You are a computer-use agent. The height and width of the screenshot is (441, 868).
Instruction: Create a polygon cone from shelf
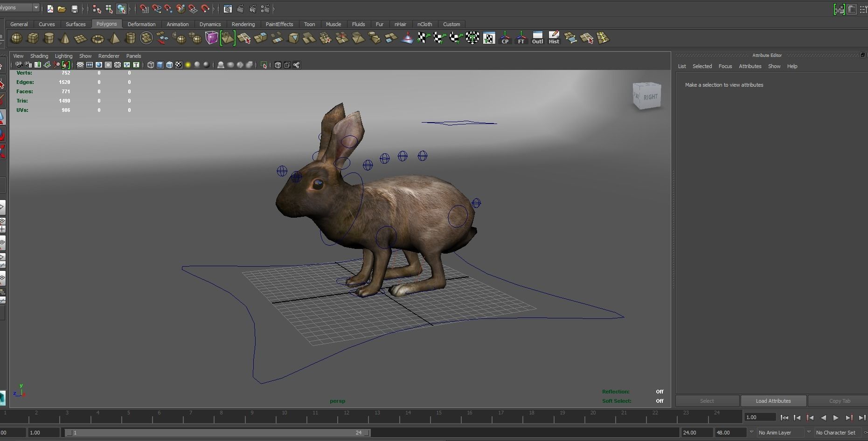coord(65,38)
